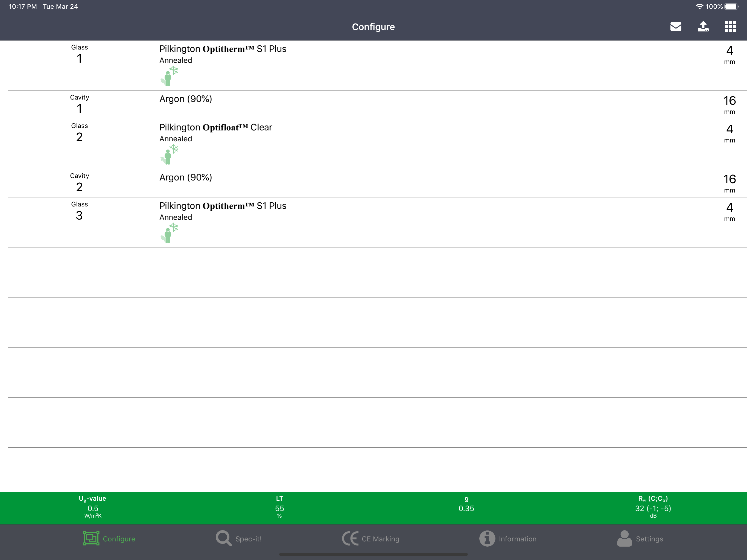This screenshot has width=747, height=560.
Task: Open the CE Marking tab
Action: [x=370, y=539]
